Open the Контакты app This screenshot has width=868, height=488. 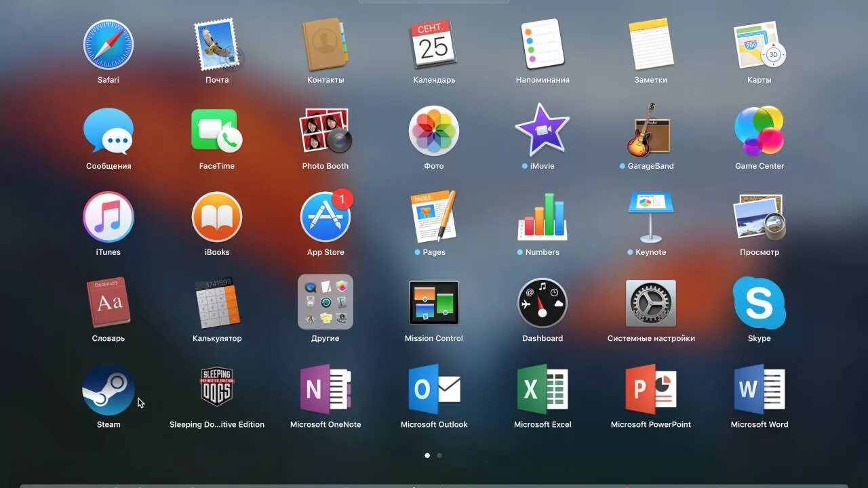point(325,45)
